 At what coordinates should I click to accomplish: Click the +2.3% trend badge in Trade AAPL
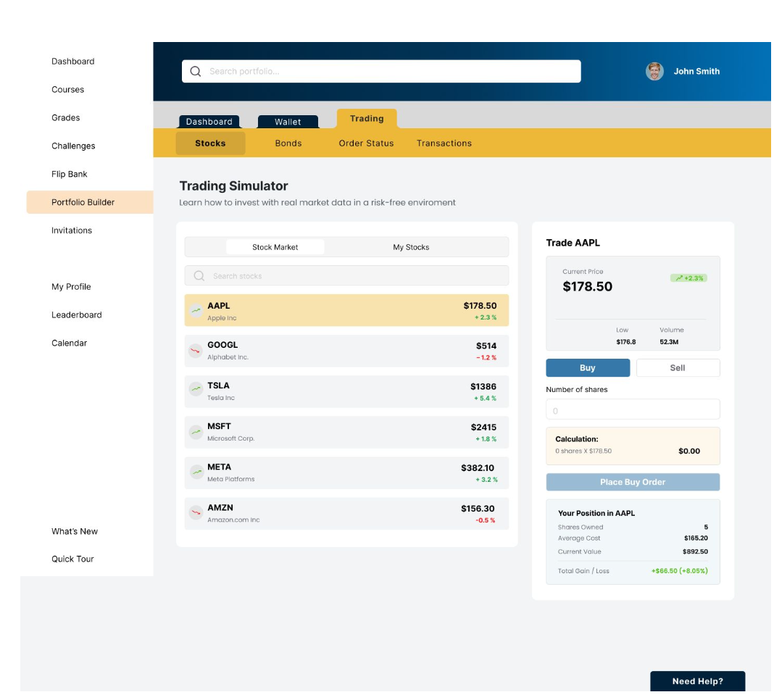(x=688, y=278)
